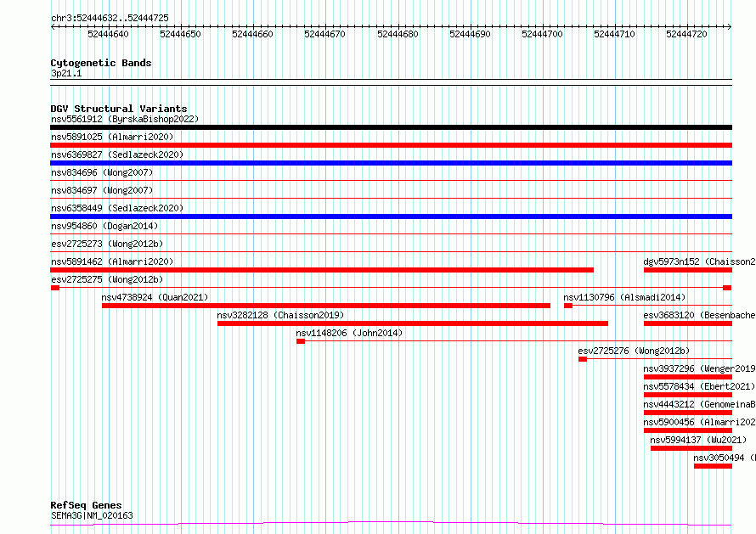
Task: Click the red nsv5891025 variant bar
Action: [x=391, y=145]
